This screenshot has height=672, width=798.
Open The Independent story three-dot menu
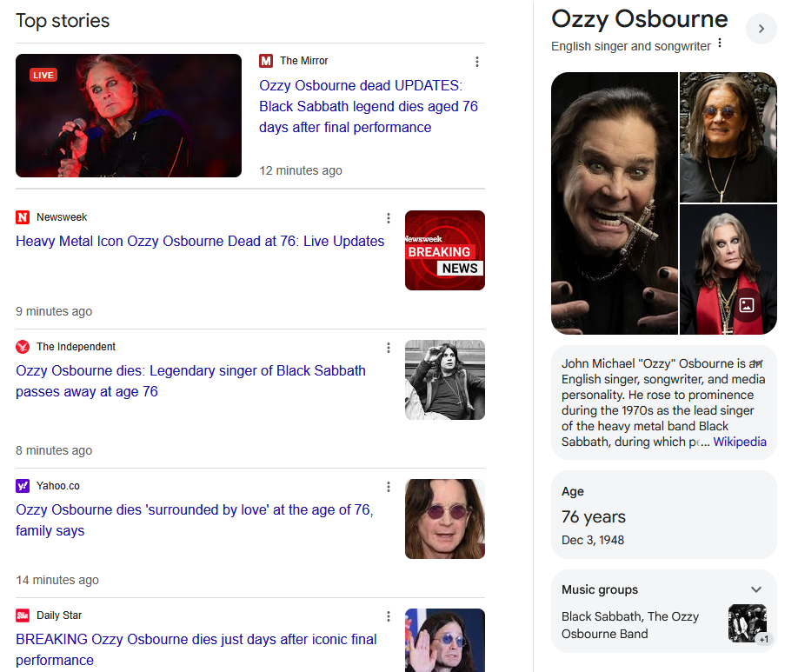tap(389, 348)
